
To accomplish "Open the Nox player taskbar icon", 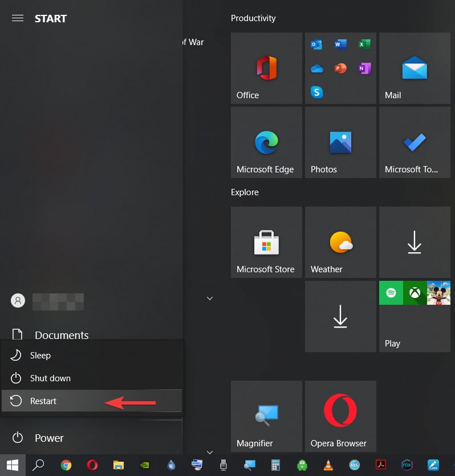I will 407,465.
